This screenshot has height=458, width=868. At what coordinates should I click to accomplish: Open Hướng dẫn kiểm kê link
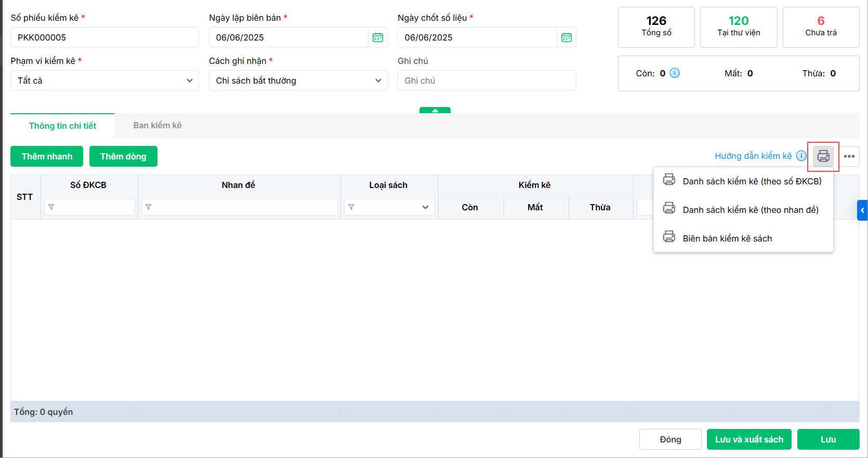[753, 156]
